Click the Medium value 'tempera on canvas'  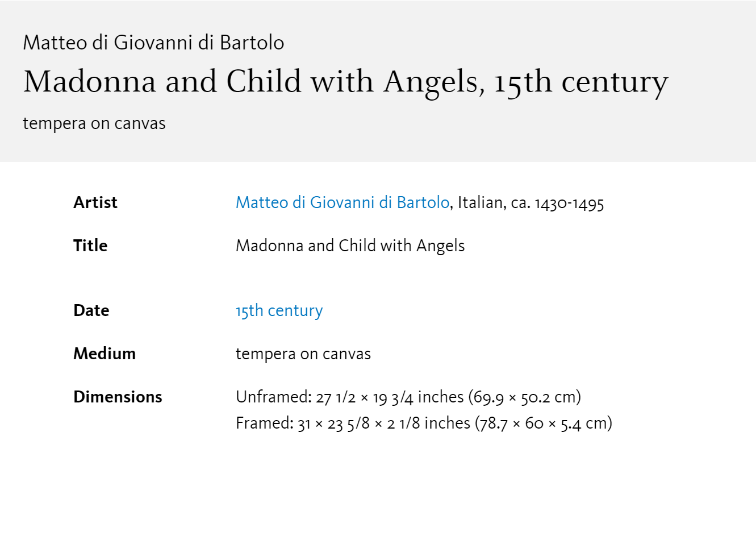tap(303, 354)
